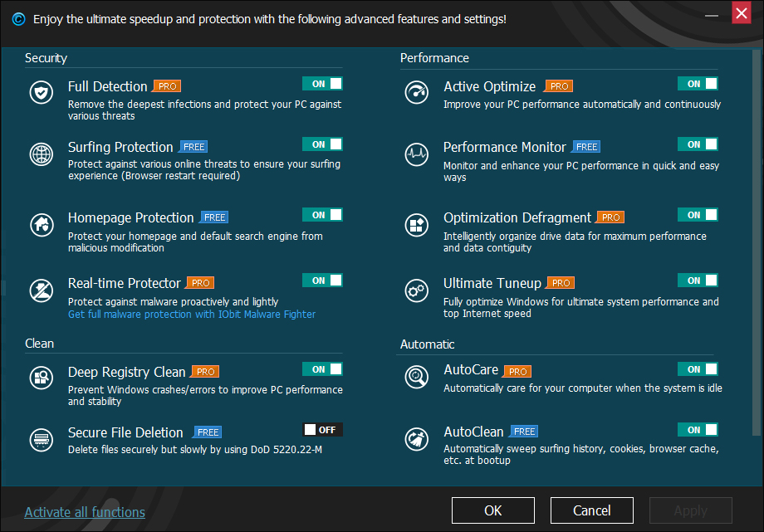Click the AutoCare magnifier icon
This screenshot has width=764, height=532.
click(417, 376)
